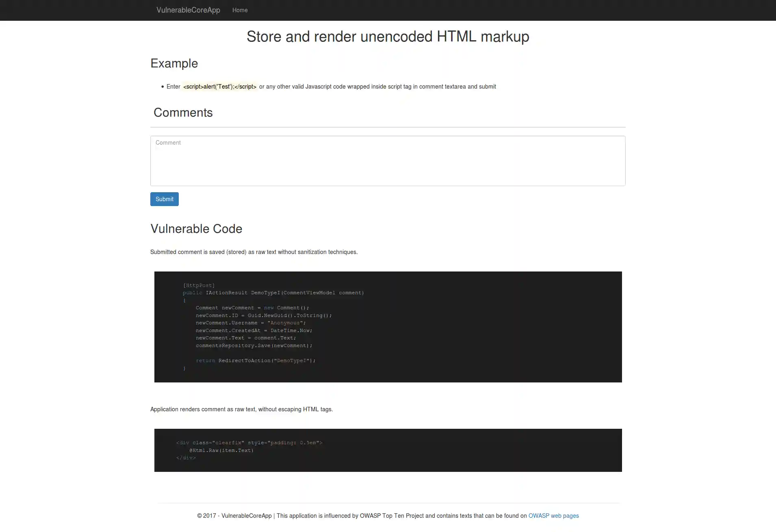Screen dimensions: 776x532
Task: Open the OWASP web pages link
Action: (553, 515)
